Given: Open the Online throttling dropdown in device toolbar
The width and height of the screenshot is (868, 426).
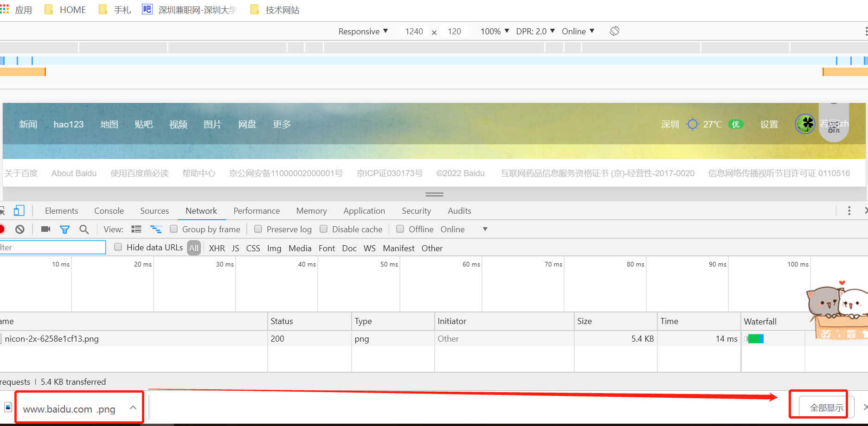Looking at the screenshot, I should 578,31.
